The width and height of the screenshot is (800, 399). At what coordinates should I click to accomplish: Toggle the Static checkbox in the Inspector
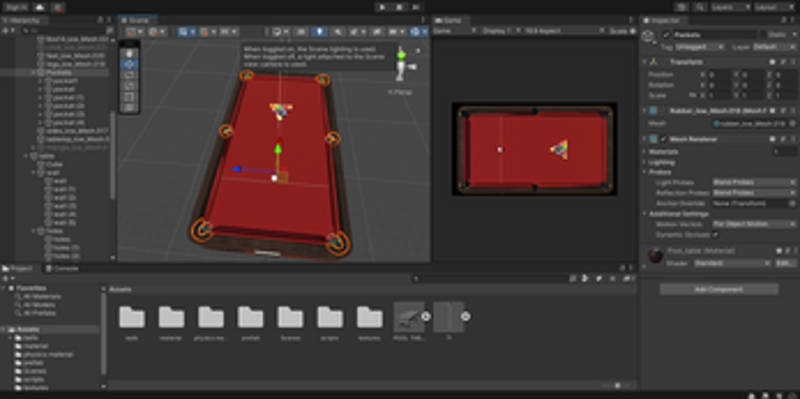(x=764, y=35)
